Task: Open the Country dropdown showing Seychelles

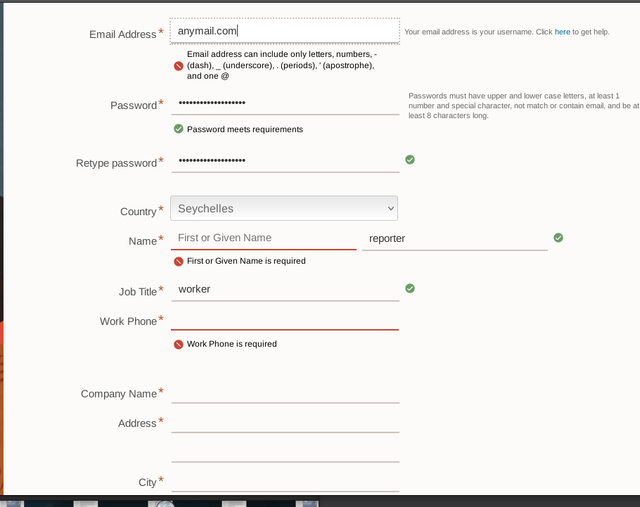Action: coord(284,208)
